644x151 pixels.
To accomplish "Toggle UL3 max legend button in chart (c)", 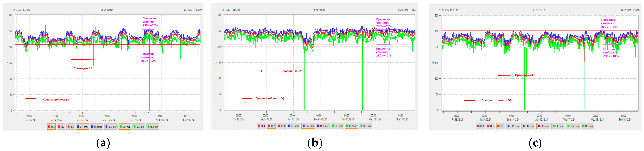I will (x=543, y=126).
